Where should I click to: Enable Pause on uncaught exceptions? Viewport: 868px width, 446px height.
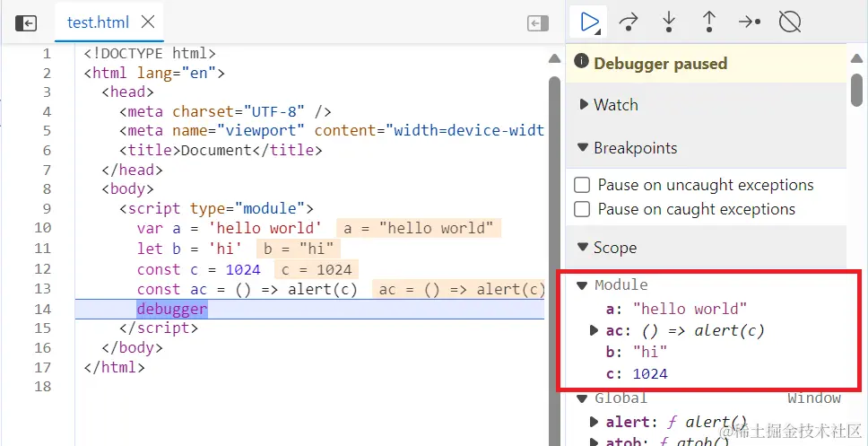pos(582,185)
